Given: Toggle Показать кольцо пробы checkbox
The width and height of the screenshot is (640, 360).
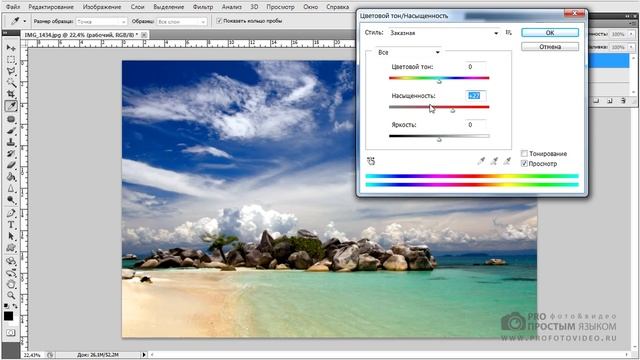Looking at the screenshot, I should click(x=219, y=21).
